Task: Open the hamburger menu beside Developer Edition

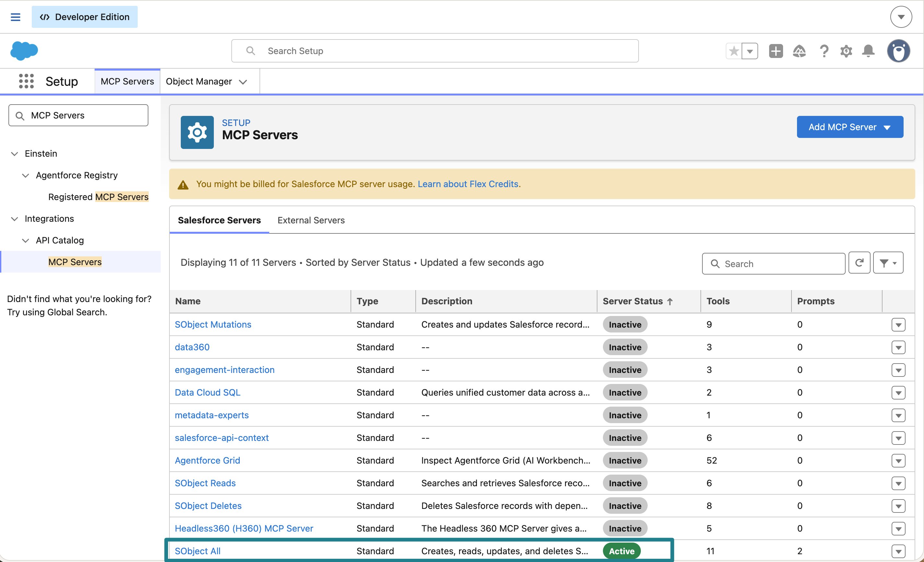Action: (x=15, y=17)
